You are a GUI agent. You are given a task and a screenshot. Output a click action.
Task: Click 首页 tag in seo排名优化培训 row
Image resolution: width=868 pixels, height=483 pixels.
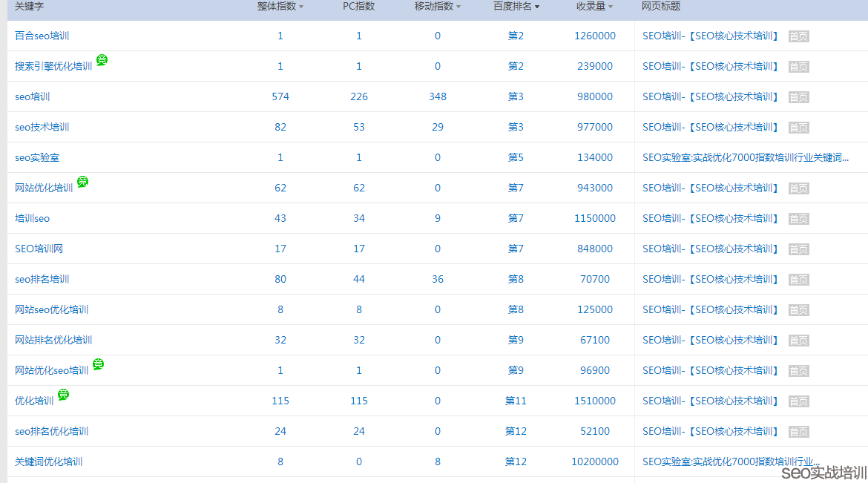coord(798,432)
